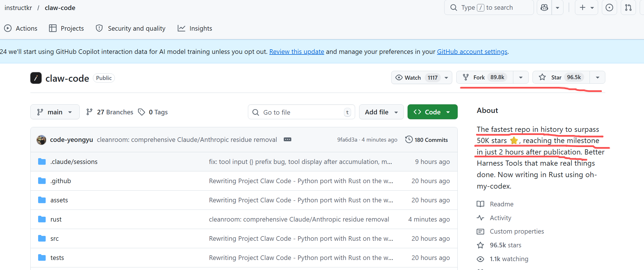644x270 pixels.
Task: Open the Copilot icon in header
Action: click(544, 8)
